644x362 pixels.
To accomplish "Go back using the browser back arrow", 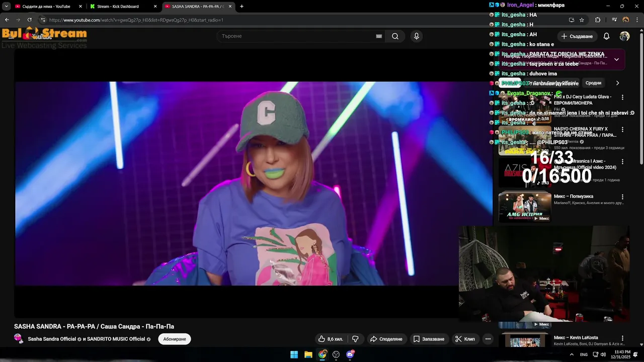I will pos(7,20).
